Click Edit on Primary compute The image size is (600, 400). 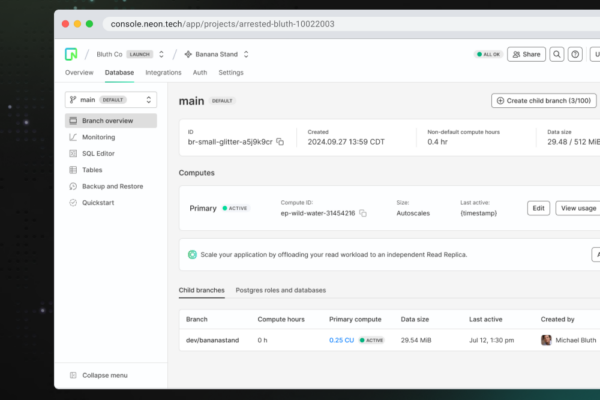538,208
